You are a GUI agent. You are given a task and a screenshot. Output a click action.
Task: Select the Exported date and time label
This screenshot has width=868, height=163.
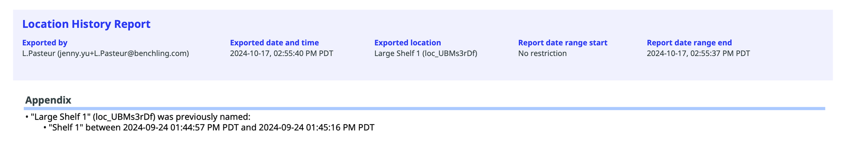(x=274, y=43)
